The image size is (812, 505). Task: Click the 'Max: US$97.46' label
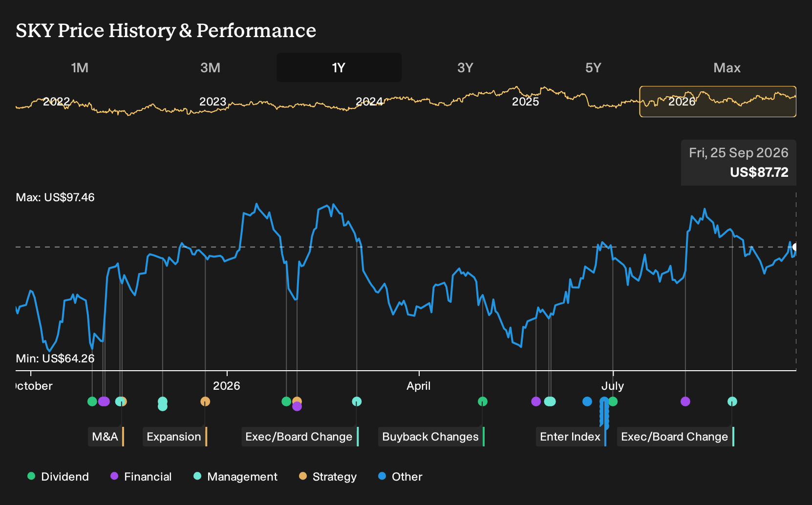click(x=55, y=197)
